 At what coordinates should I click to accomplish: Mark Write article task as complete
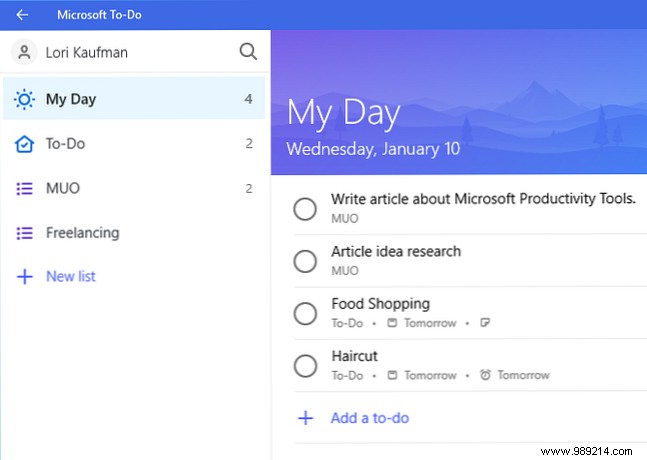coord(305,209)
